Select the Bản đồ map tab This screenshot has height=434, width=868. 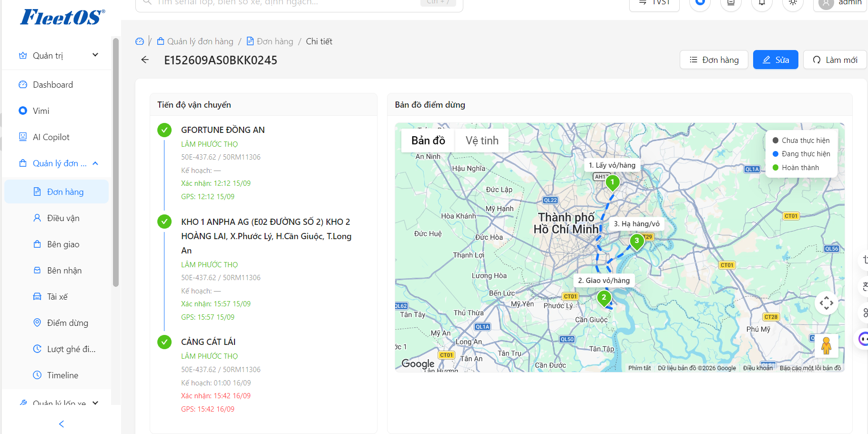pos(428,141)
